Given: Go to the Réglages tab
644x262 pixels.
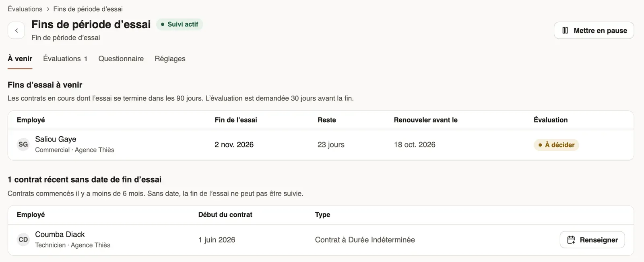Looking at the screenshot, I should (170, 59).
